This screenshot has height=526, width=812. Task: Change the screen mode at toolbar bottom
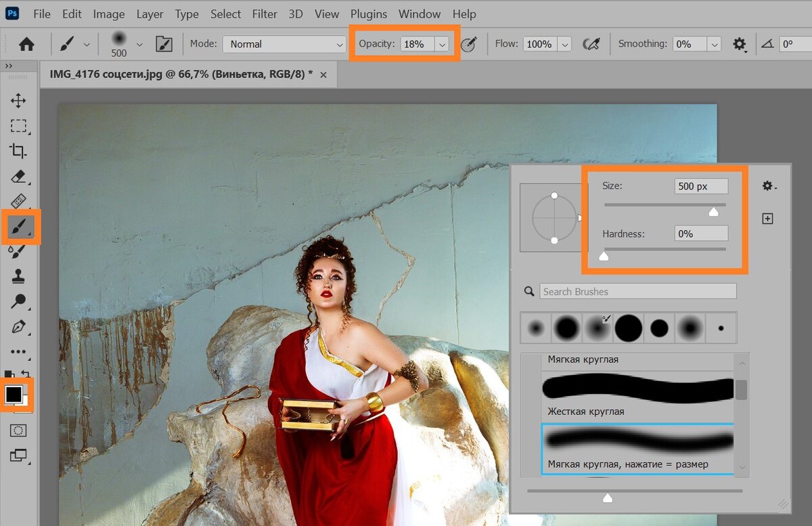(x=18, y=456)
